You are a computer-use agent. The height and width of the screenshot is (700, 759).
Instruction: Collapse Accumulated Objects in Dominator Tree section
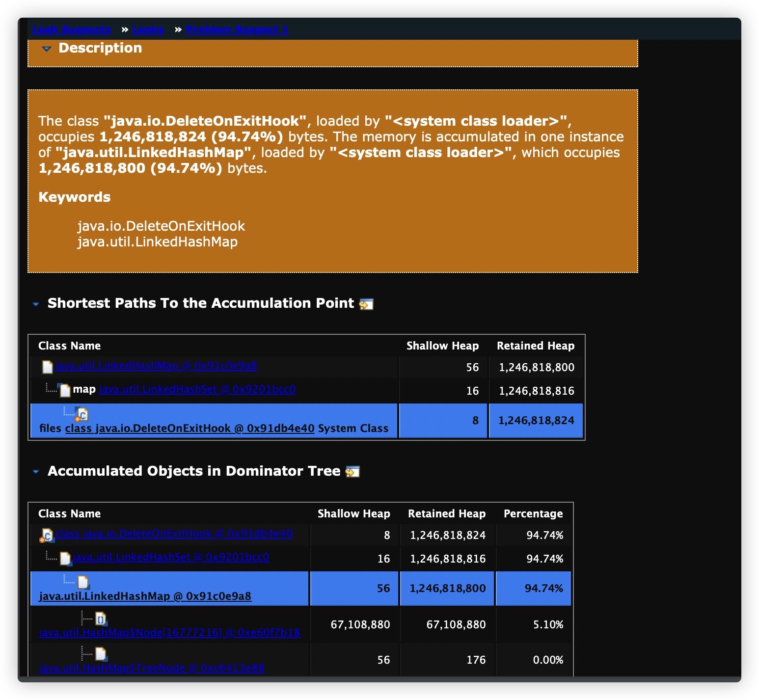(36, 472)
